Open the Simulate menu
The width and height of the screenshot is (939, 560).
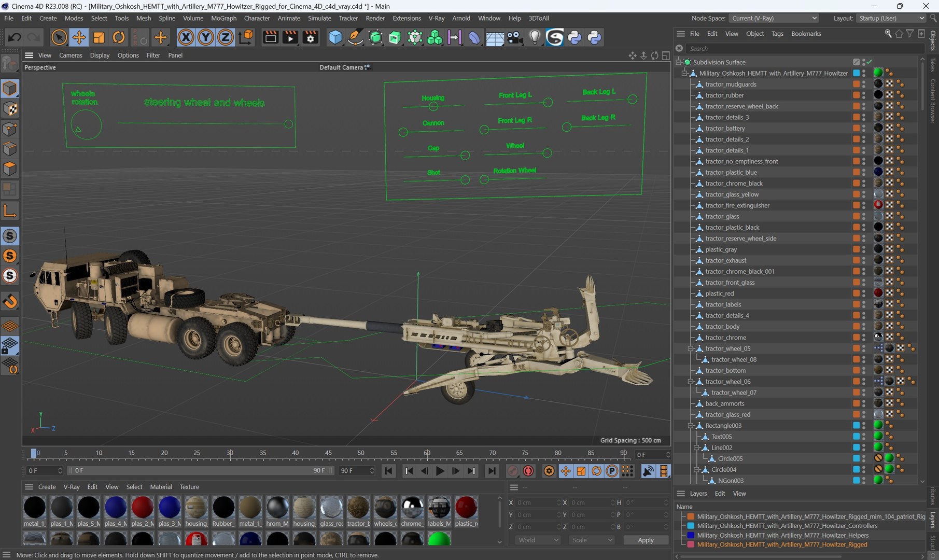point(319,18)
